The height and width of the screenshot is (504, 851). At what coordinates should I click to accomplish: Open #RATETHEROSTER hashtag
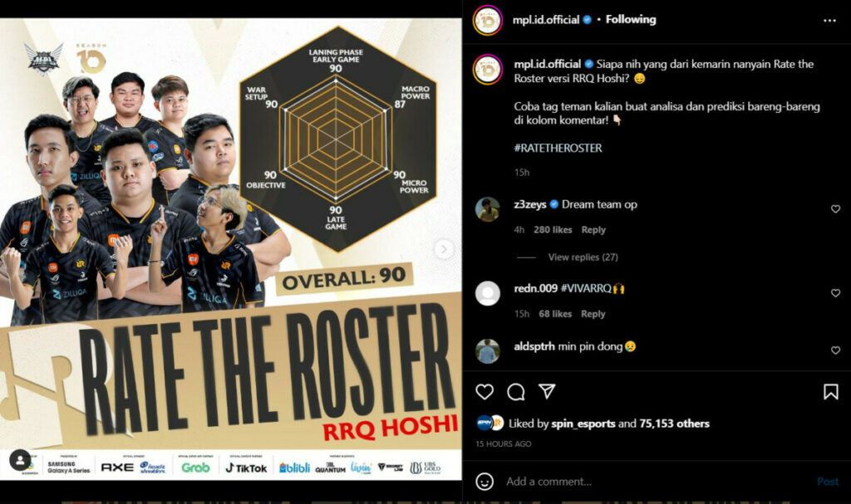pyautogui.click(x=558, y=148)
